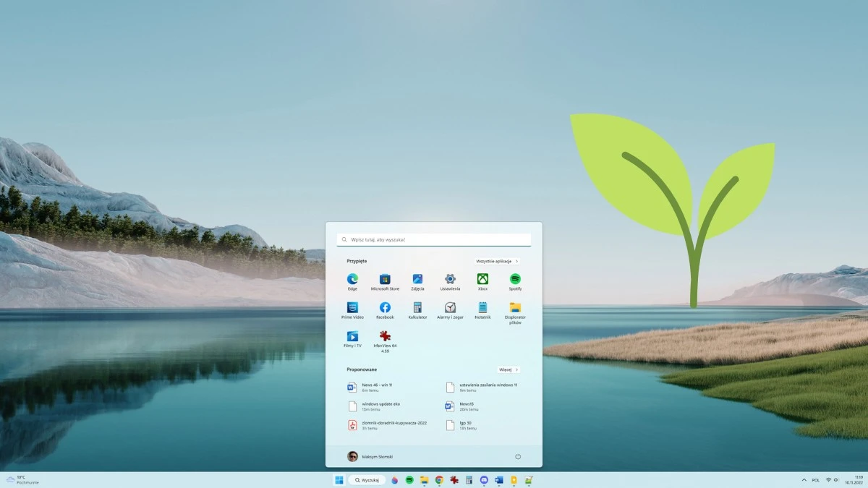Open Zdjęcia from the pinned section
This screenshot has height=488, width=868.
(416, 278)
